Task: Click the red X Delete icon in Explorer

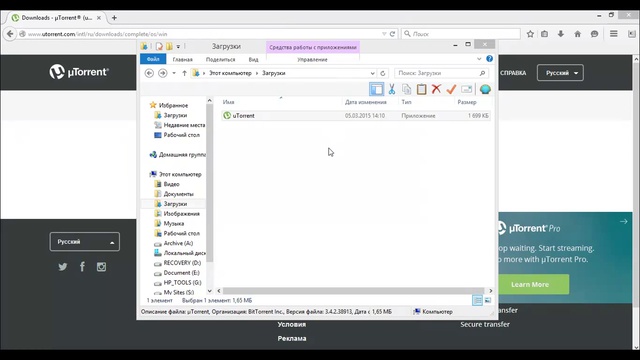Action: (x=436, y=89)
